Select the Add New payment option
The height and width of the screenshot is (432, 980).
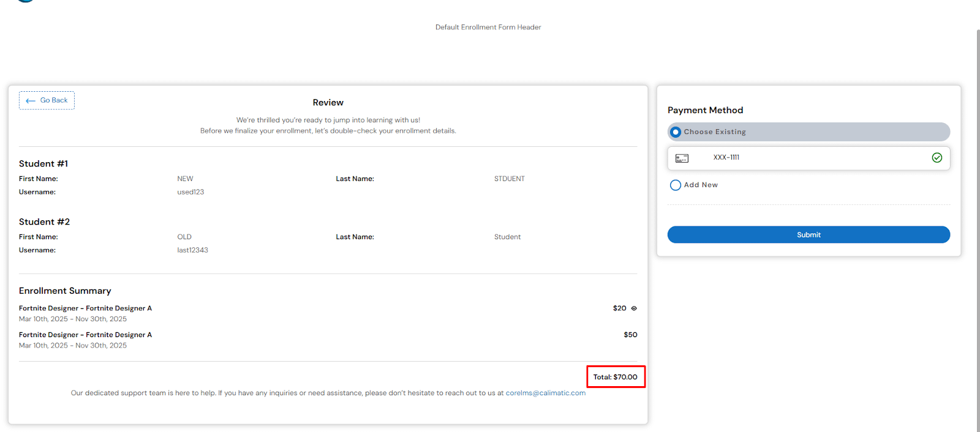676,185
